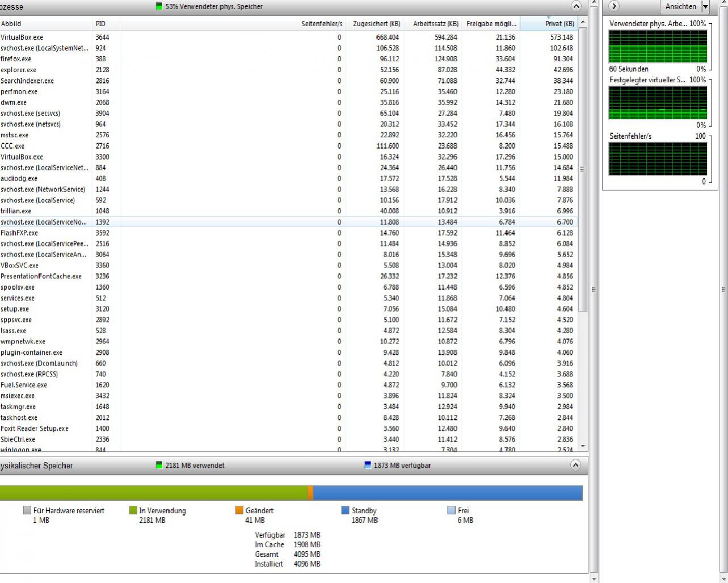
Task: Select the trillian.exe process
Action: 289,211
